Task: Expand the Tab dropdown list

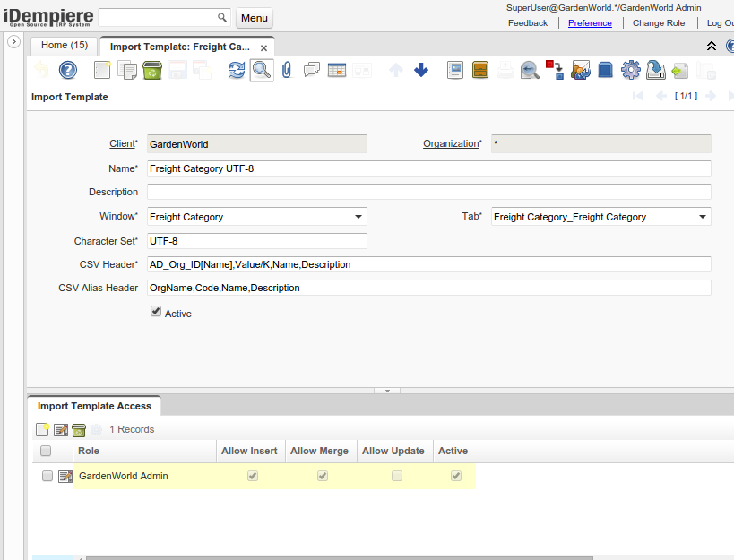Action: 702,217
